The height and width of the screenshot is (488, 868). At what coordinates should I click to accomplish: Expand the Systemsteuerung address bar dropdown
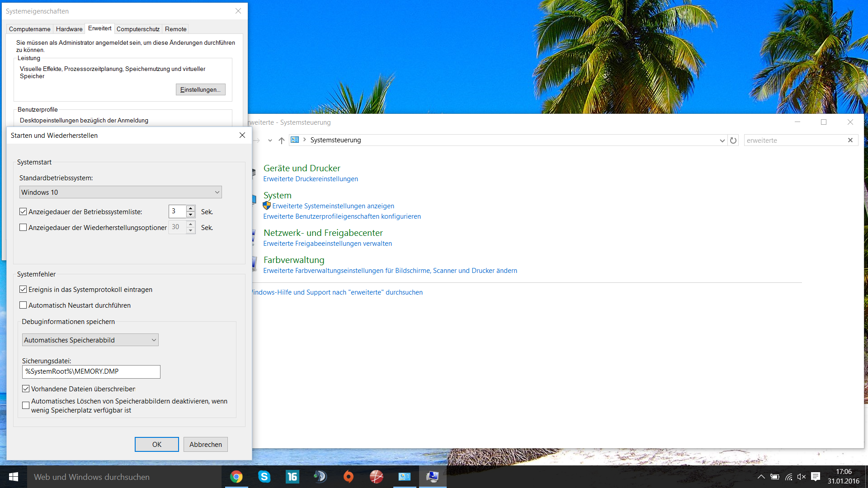click(722, 141)
